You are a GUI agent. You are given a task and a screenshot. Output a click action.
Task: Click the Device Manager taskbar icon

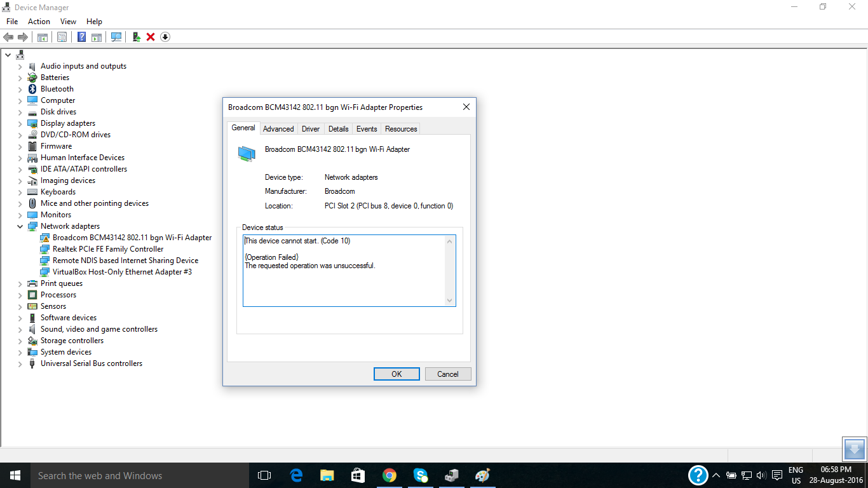[452, 475]
